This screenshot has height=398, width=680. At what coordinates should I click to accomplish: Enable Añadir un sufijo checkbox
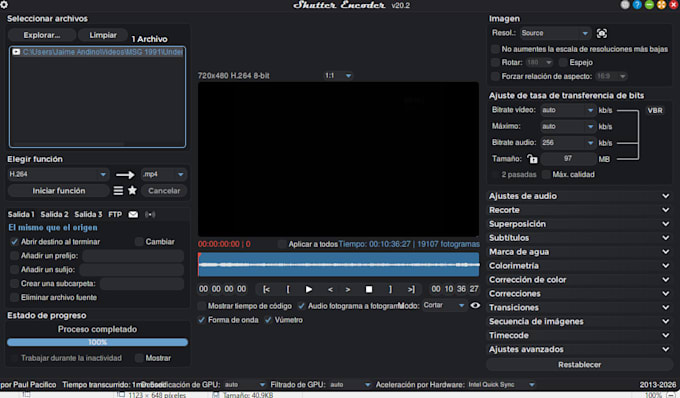click(14, 270)
